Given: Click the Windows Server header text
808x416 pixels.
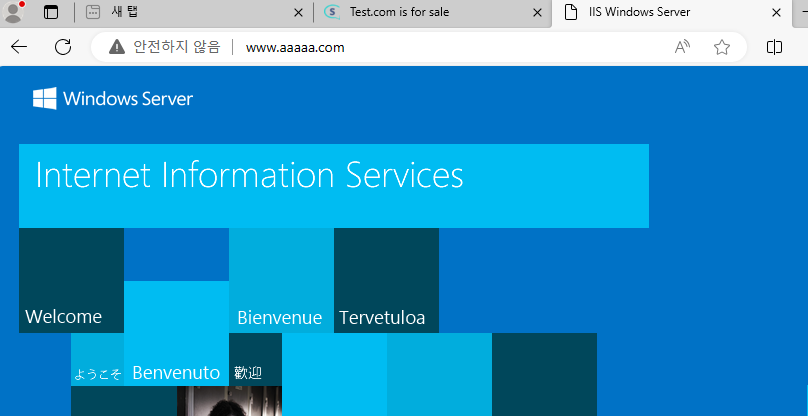Looking at the screenshot, I should tap(128, 98).
